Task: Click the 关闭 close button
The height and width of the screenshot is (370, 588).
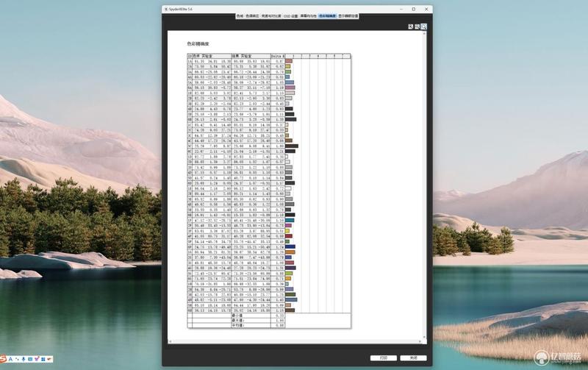Action: [413, 358]
